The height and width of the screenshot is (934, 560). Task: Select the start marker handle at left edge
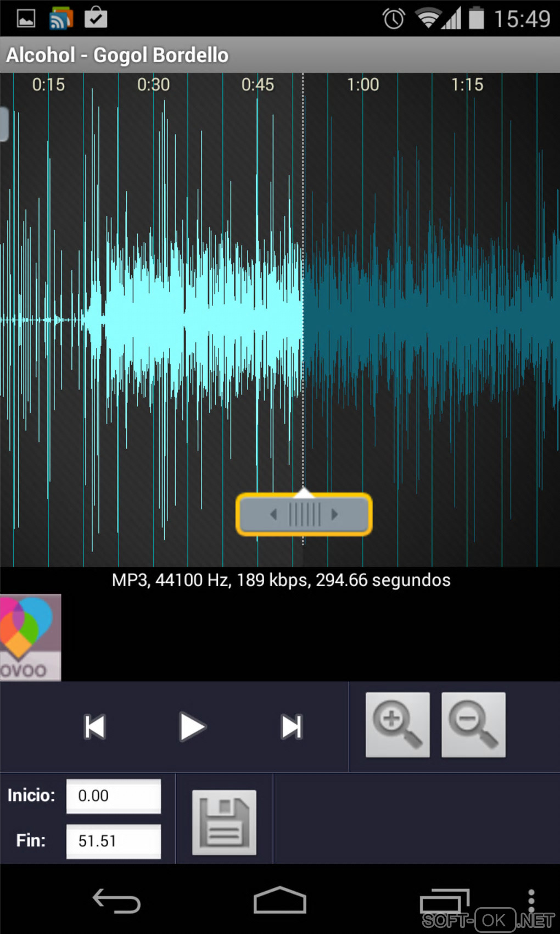(x=3, y=124)
